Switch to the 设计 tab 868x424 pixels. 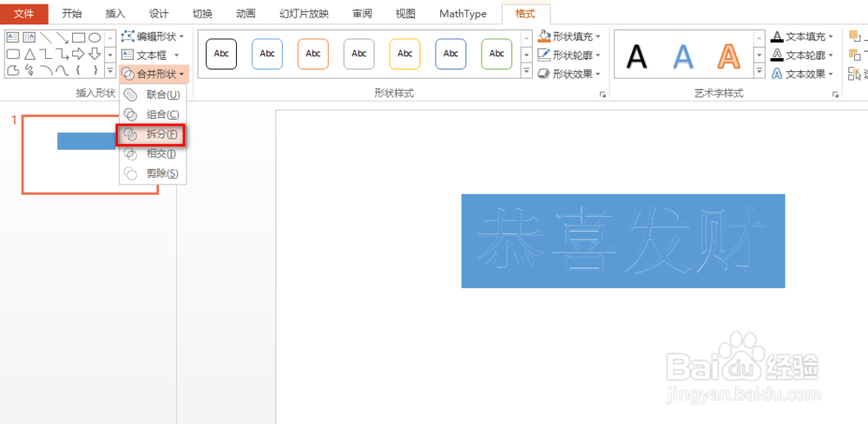[160, 14]
